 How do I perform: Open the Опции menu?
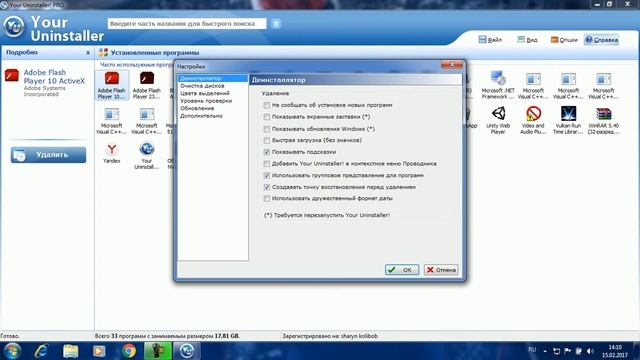[x=564, y=40]
